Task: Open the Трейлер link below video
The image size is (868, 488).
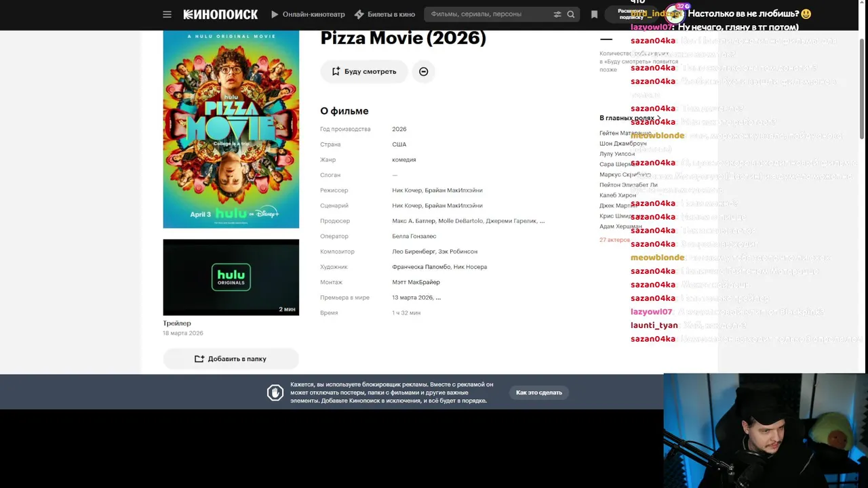Action: 177,323
